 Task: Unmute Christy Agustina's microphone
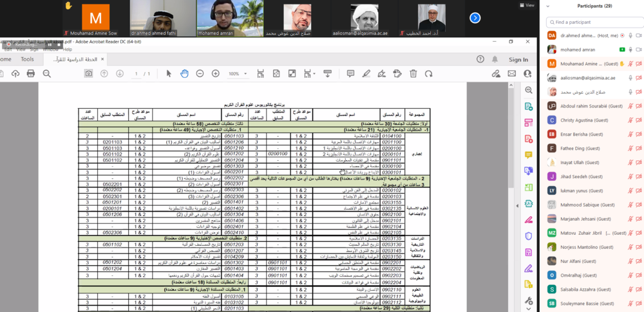[630, 120]
